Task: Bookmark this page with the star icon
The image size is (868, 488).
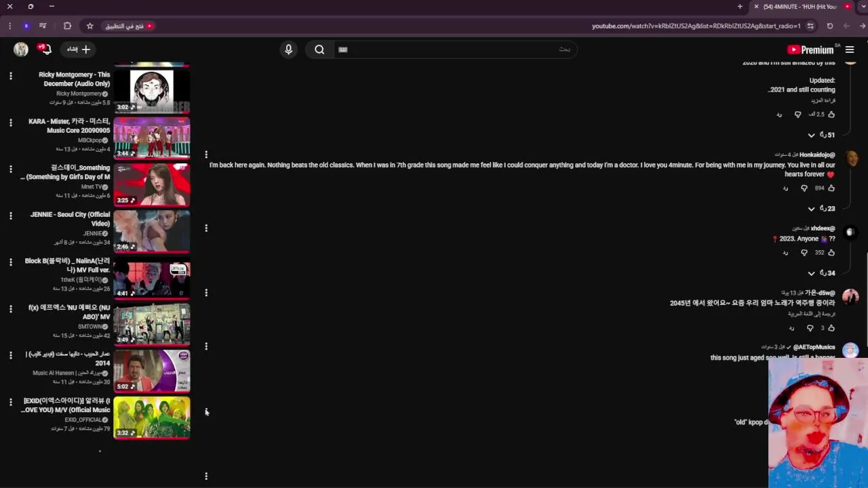Action: coord(90,26)
